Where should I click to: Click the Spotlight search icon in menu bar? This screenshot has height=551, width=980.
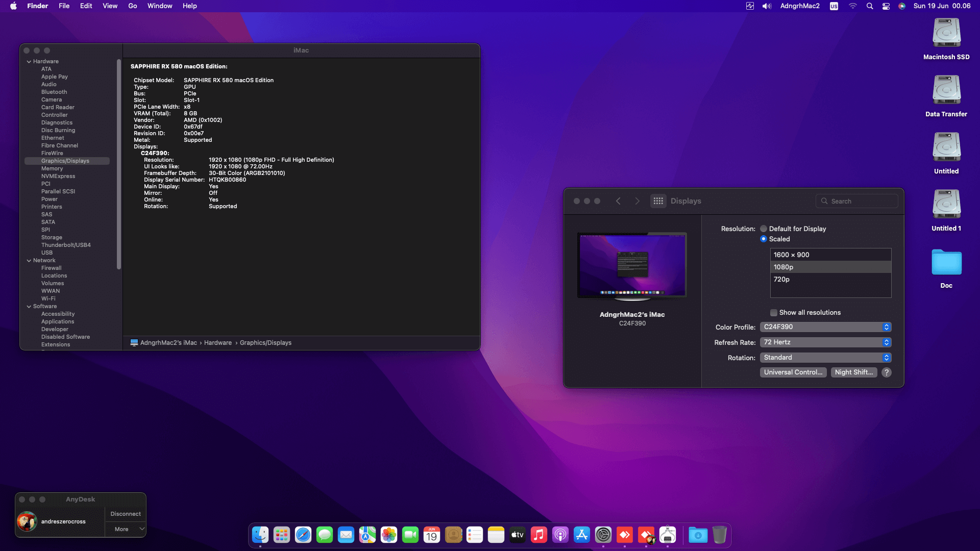pyautogui.click(x=870, y=6)
